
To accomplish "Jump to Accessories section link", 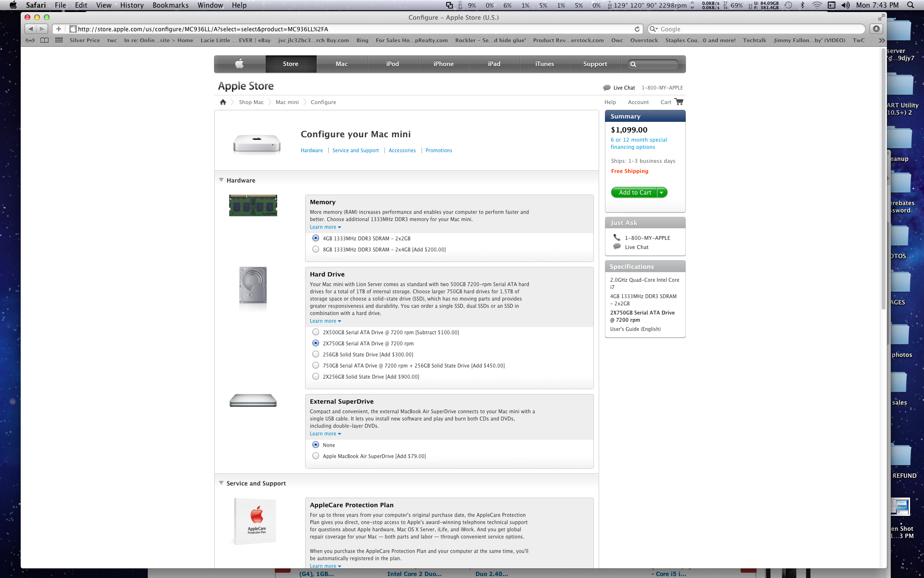I will [402, 150].
